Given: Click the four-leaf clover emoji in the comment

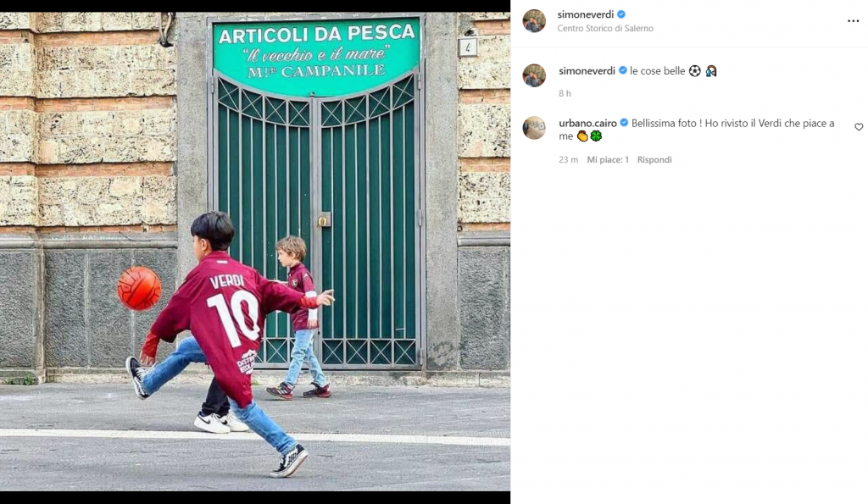Looking at the screenshot, I should coord(596,136).
